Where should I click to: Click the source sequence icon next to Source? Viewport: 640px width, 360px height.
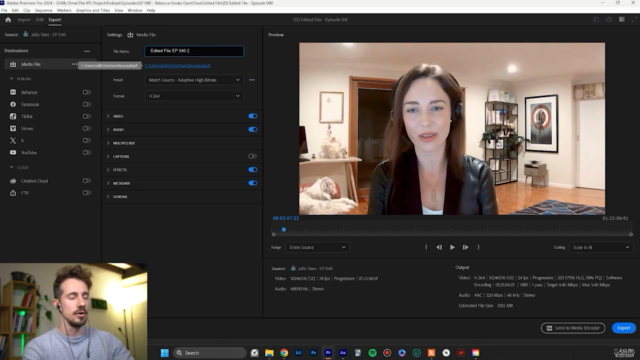tap(26, 34)
